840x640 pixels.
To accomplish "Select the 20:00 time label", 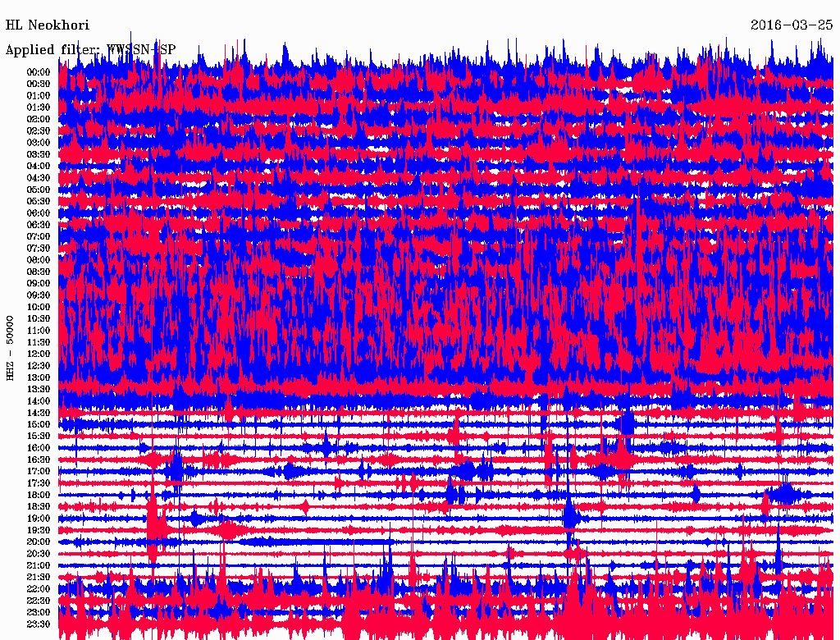I will pyautogui.click(x=39, y=542).
